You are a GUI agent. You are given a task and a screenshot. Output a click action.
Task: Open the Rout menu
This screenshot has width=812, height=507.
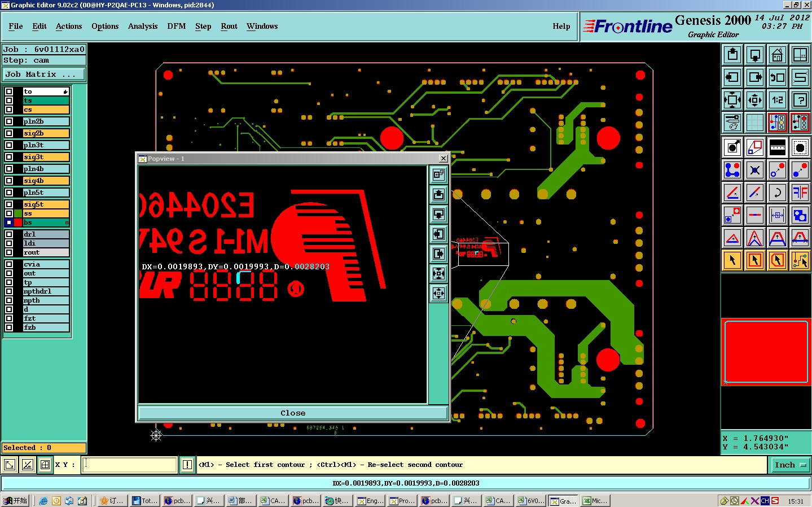coord(229,27)
